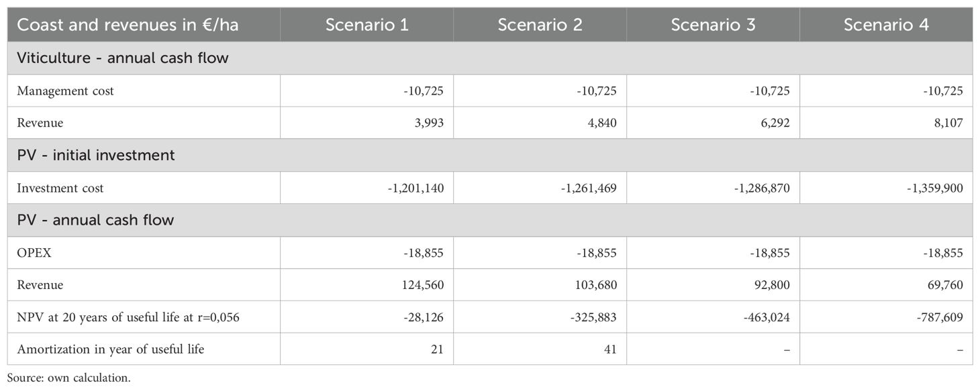980x389 pixels.
Task: Select the Scenario 2 column header
Action: [540, 25]
